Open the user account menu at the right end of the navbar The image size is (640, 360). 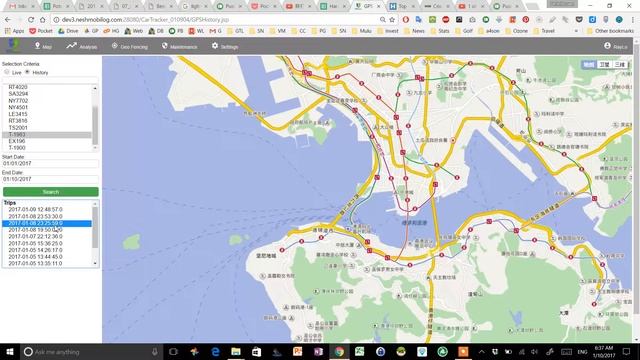[616, 47]
